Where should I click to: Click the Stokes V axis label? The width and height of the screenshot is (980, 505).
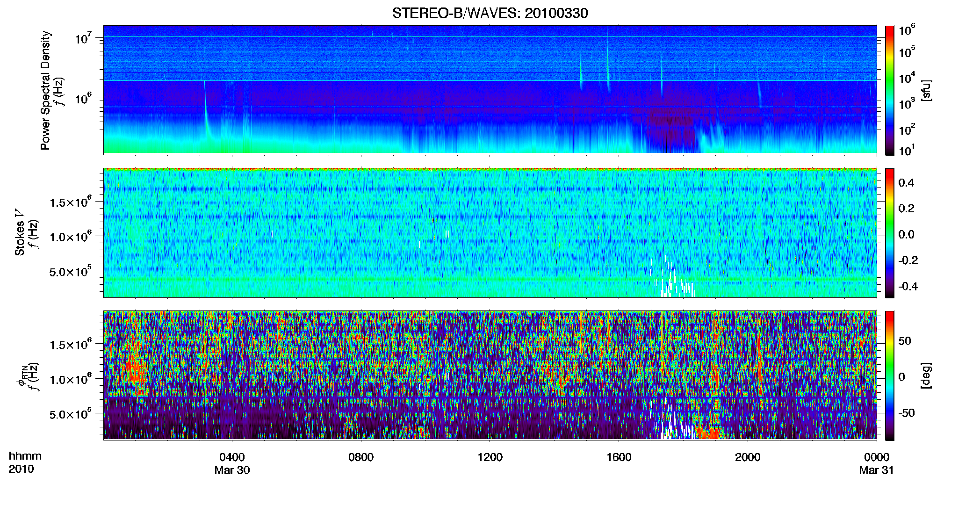(x=20, y=232)
